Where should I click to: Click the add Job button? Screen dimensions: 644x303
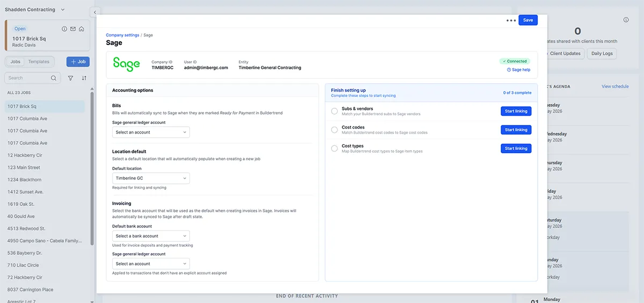(78, 62)
